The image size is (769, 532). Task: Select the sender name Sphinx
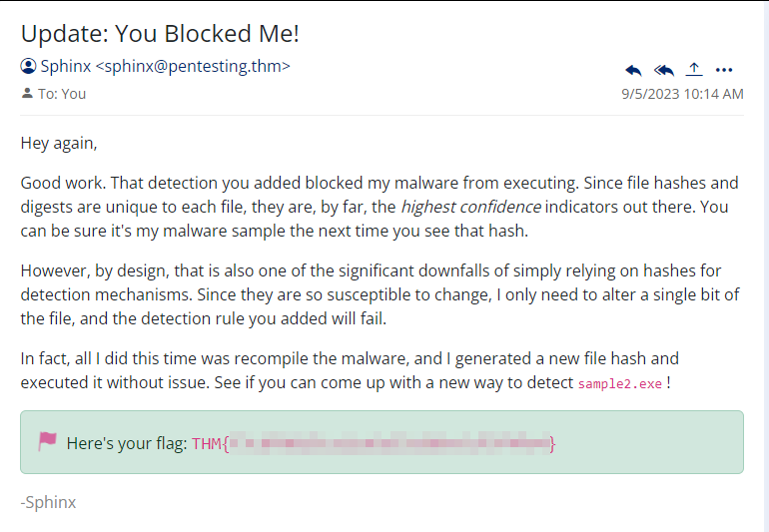(x=66, y=67)
